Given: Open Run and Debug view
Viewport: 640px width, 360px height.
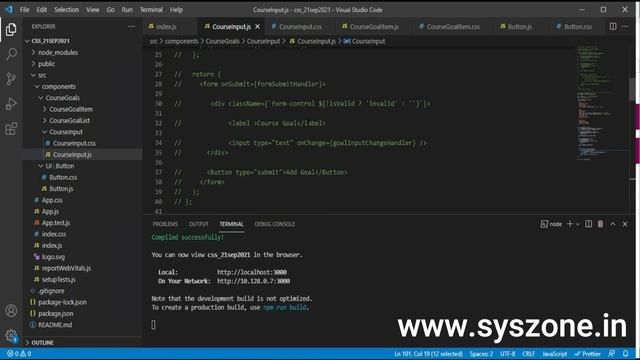Looking at the screenshot, I should 11,104.
